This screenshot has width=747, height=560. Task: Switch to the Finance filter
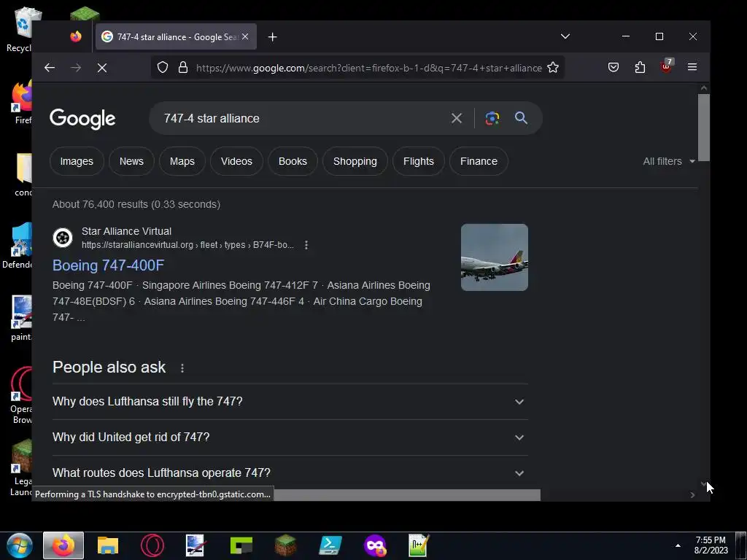pyautogui.click(x=479, y=161)
